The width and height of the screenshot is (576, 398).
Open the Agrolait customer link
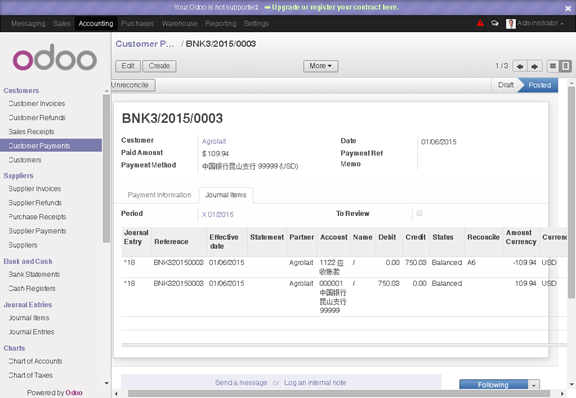(214, 141)
